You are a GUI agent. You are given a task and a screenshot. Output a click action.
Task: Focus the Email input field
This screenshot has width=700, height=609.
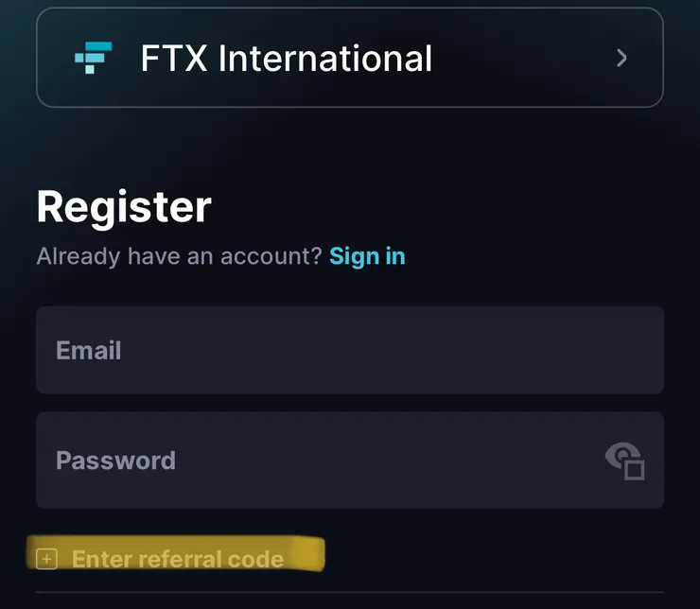[349, 350]
